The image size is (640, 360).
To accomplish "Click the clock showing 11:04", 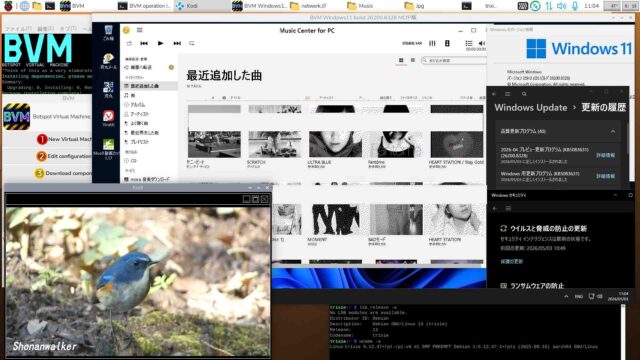I will [x=591, y=6].
